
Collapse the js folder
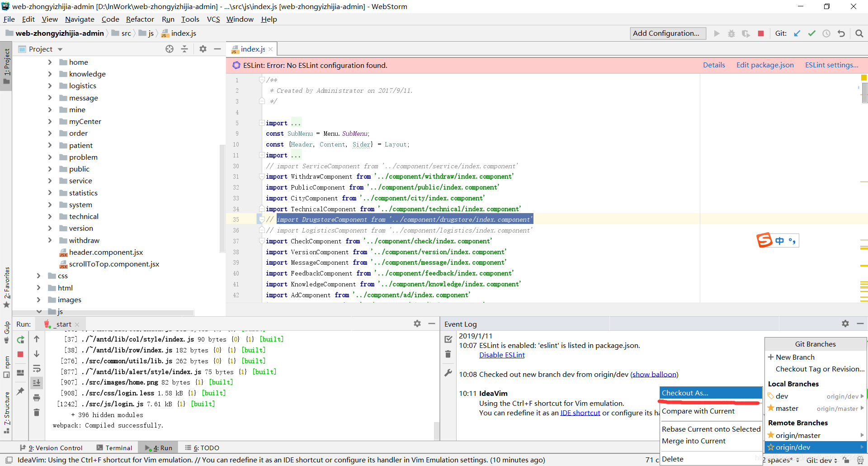(x=38, y=311)
